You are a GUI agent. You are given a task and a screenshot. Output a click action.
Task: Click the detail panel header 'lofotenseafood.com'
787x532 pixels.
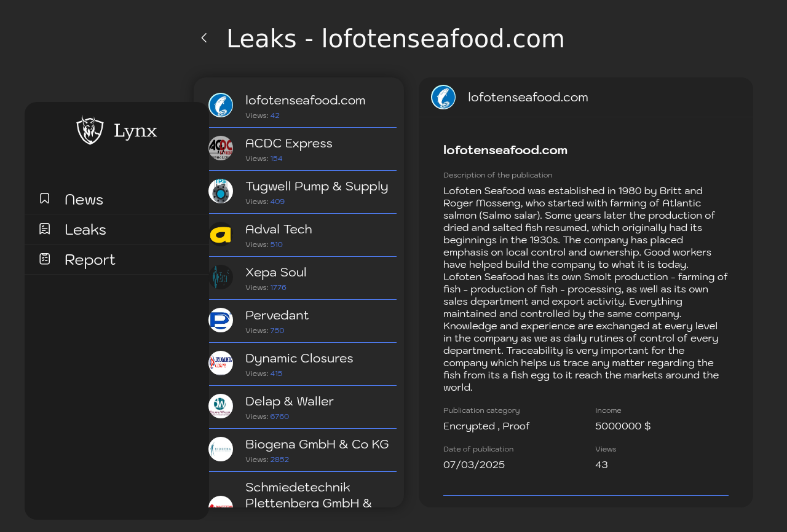[528, 97]
